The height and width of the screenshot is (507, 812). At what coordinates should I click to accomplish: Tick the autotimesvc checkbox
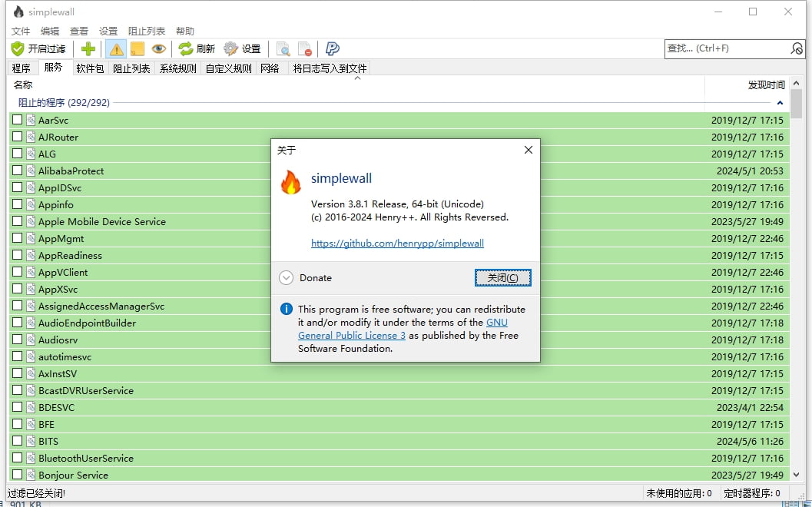17,356
